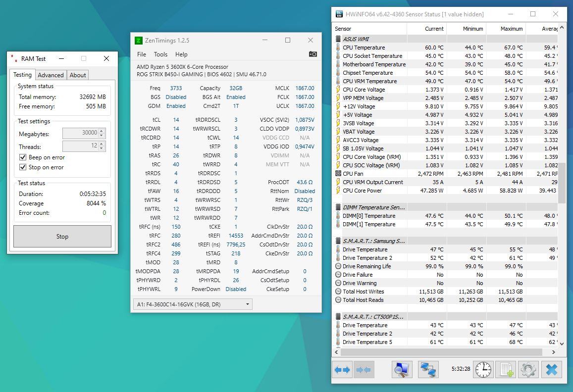Click the Threads spinner down arrow
573x392 pixels.
(x=102, y=148)
